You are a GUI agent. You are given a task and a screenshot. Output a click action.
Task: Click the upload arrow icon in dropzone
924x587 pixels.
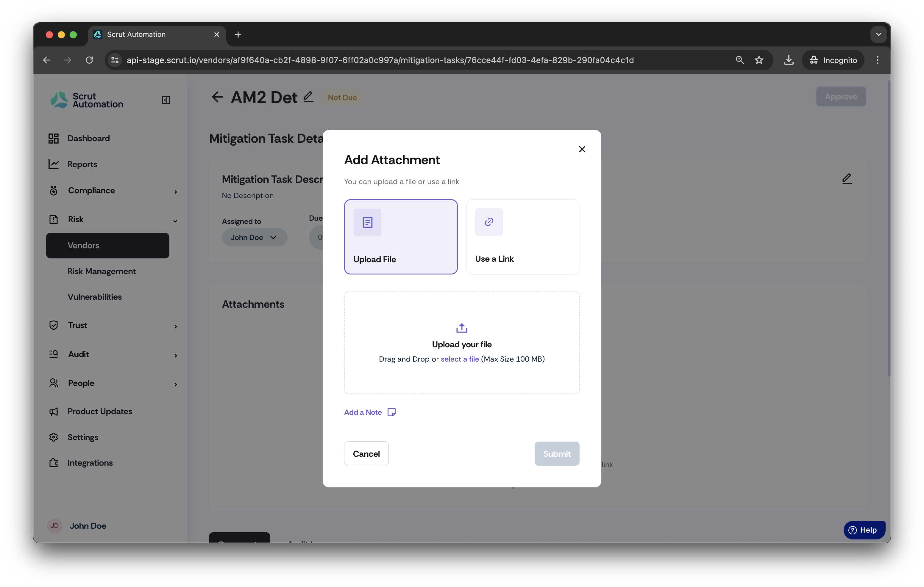462,328
